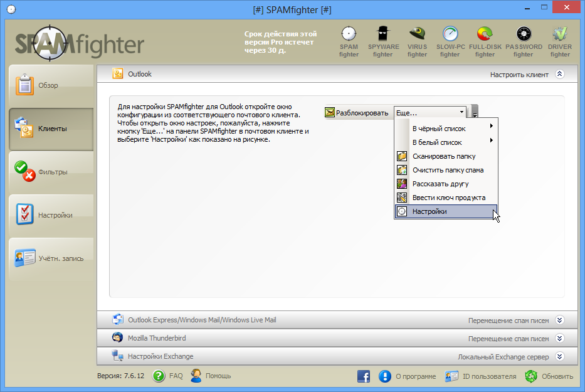Click the blue О программе info icon
The width and height of the screenshot is (585, 392).
point(384,376)
